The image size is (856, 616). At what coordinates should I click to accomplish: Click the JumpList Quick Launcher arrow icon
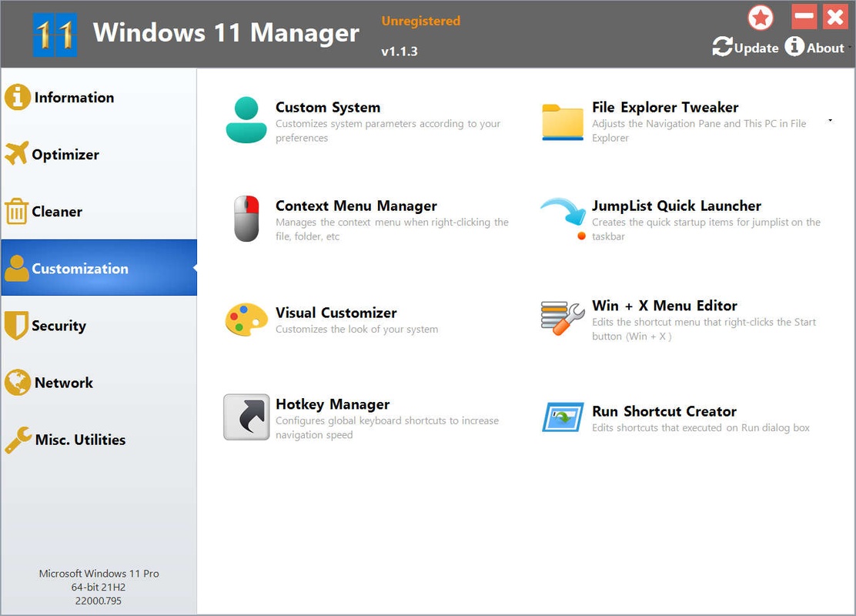563,217
